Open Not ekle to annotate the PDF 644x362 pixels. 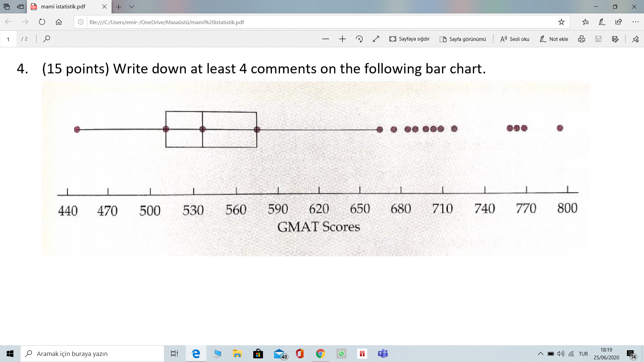tap(553, 39)
